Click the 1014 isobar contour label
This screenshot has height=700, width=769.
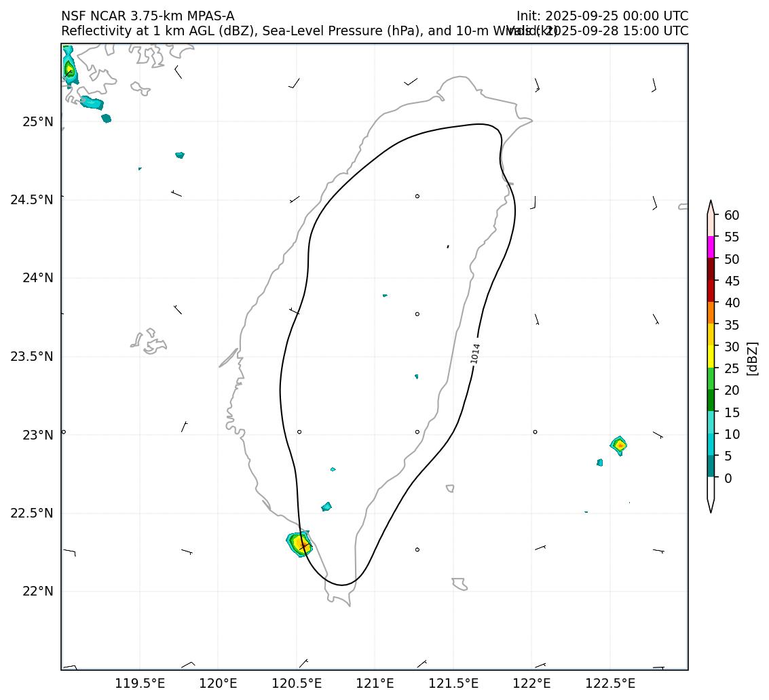[475, 353]
